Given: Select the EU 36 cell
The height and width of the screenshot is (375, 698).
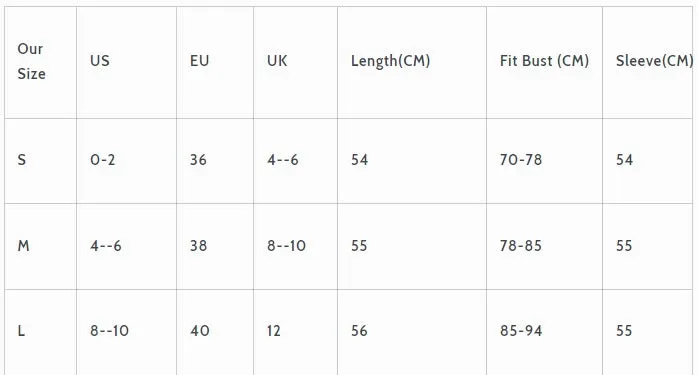Looking at the screenshot, I should click(x=215, y=161).
